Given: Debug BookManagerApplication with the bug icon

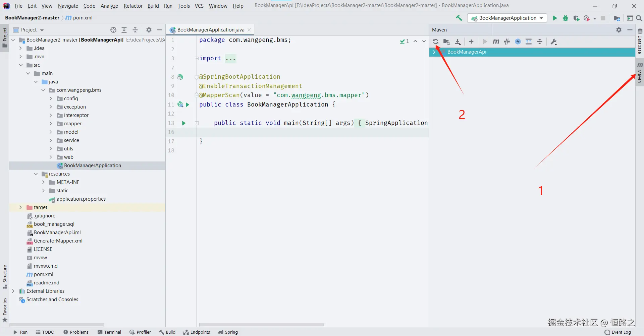Looking at the screenshot, I should click(x=566, y=18).
